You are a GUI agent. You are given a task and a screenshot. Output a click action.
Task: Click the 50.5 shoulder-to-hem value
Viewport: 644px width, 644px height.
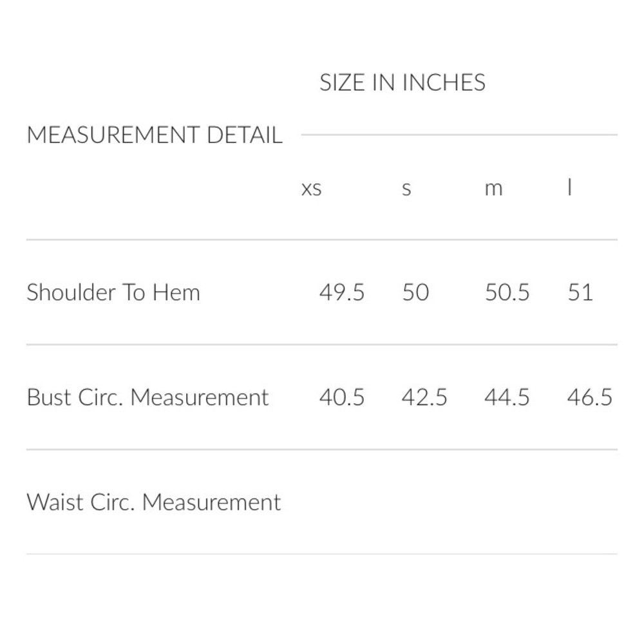pyautogui.click(x=507, y=292)
